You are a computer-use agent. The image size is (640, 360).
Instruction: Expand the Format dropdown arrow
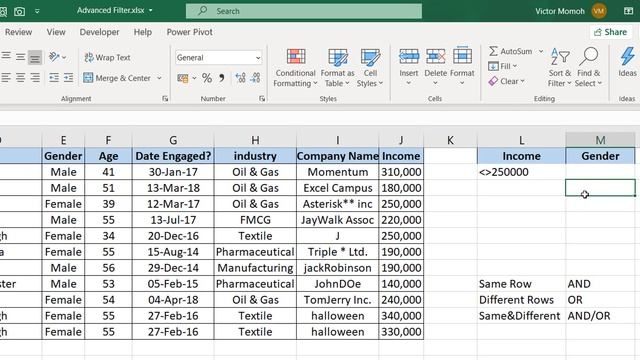coord(462,83)
